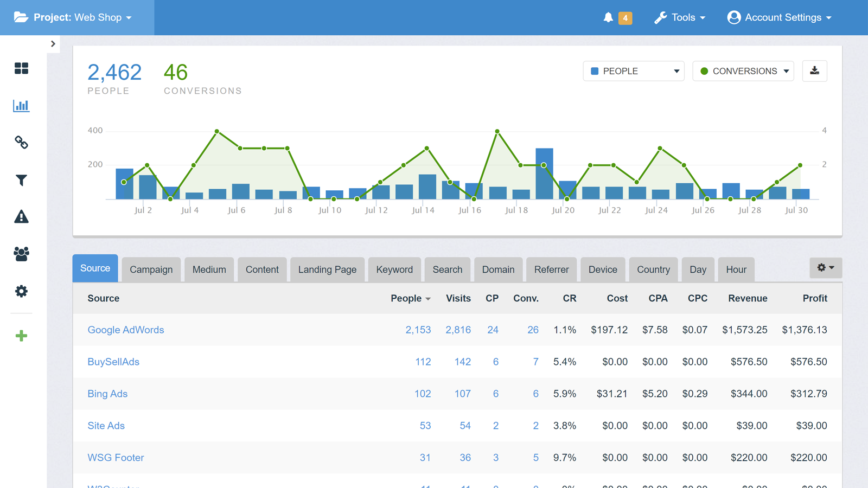This screenshot has width=868, height=488.
Task: Toggle People column sort order
Action: tap(411, 298)
